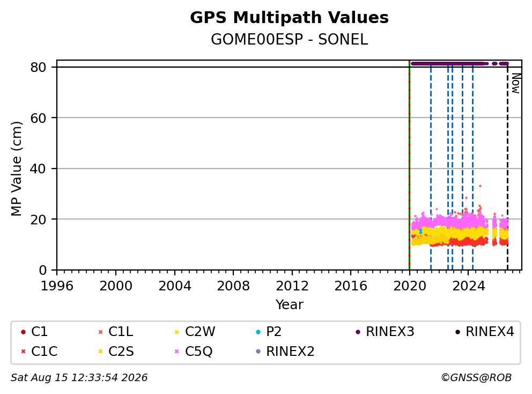The height and width of the screenshot is (394, 532).
Task: Click the C2S orange legend marker
Action: click(x=100, y=352)
